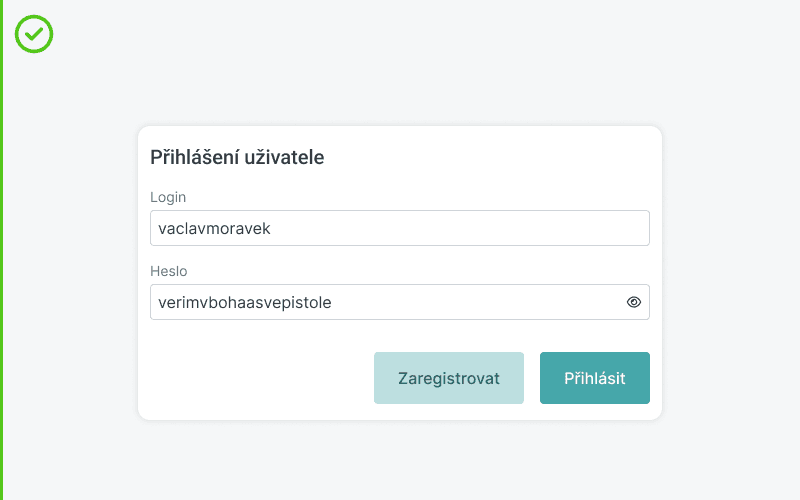Click on the "verimvbohaasvepistole" password text
Viewport: 800px width, 500px height.
(245, 302)
